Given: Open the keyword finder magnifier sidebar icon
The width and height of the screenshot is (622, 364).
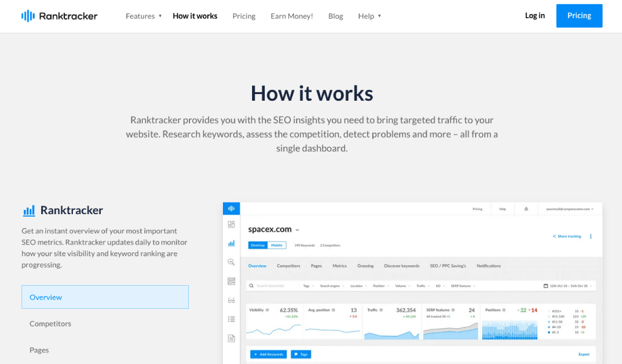Looking at the screenshot, I should pos(231,262).
